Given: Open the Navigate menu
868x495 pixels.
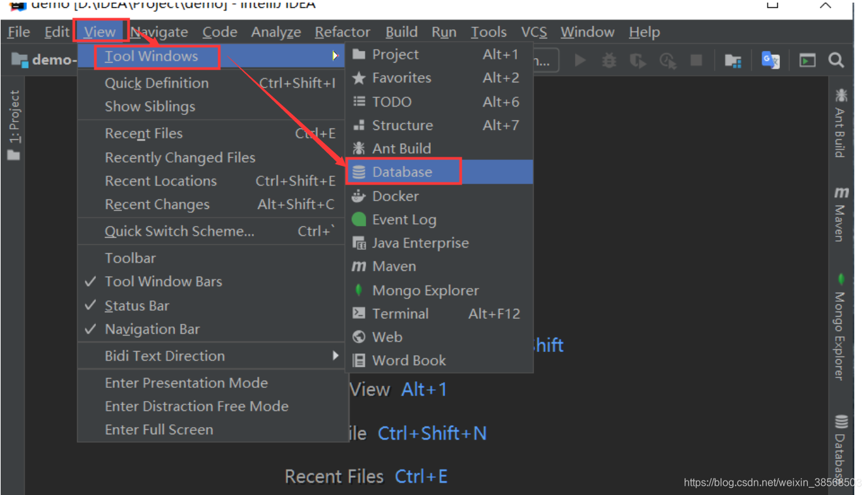Looking at the screenshot, I should pos(159,32).
